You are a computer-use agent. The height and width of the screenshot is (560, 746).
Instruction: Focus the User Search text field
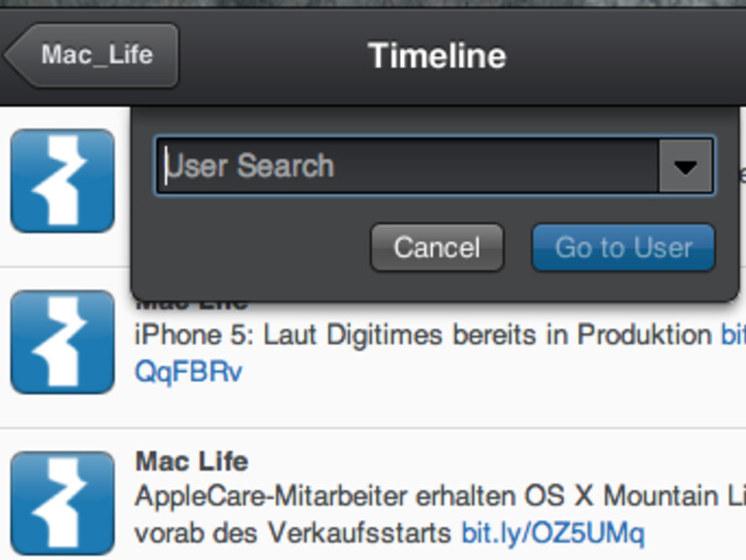click(x=407, y=167)
